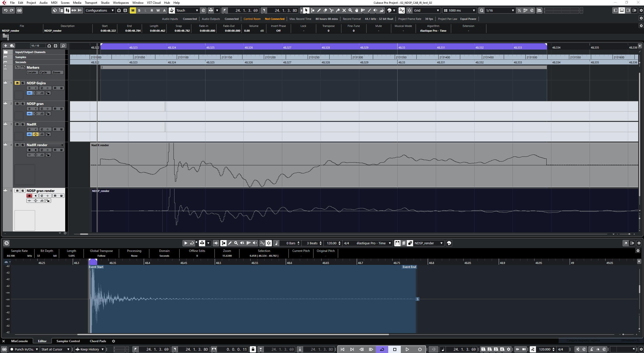Disable record on NDSP gran render
Image resolution: width=644 pixels, height=353 pixels.
coord(29,196)
